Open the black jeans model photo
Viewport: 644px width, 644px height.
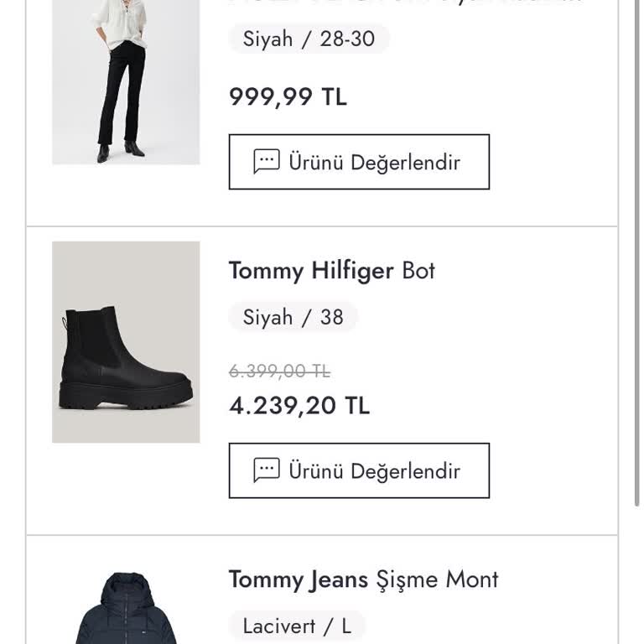click(x=126, y=82)
